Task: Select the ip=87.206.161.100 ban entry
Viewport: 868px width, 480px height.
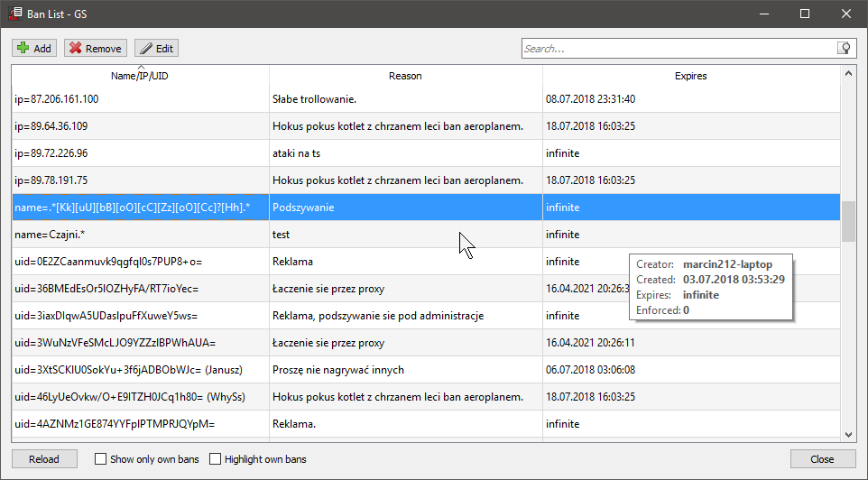Action: point(57,99)
